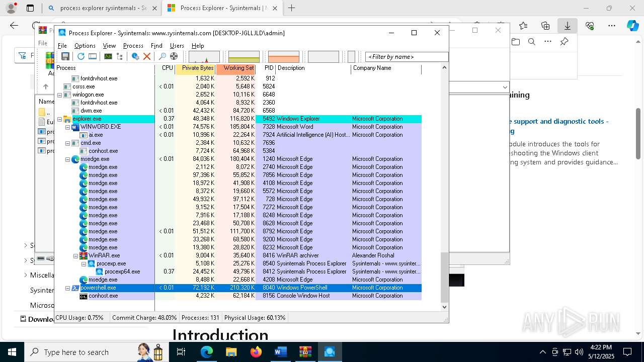Viewport: 644px width, 362px height.
Task: Select the procexp64.exe process row
Action: (238, 271)
